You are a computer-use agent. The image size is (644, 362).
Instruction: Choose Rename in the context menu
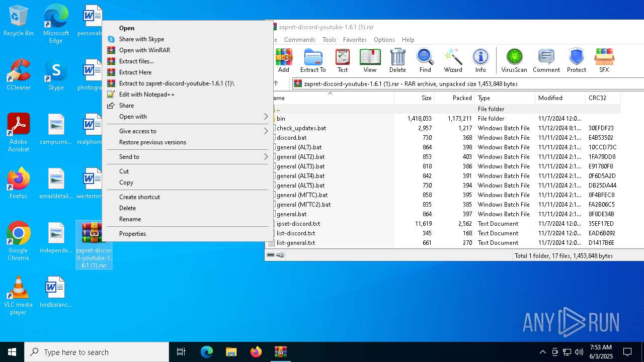[188, 219]
